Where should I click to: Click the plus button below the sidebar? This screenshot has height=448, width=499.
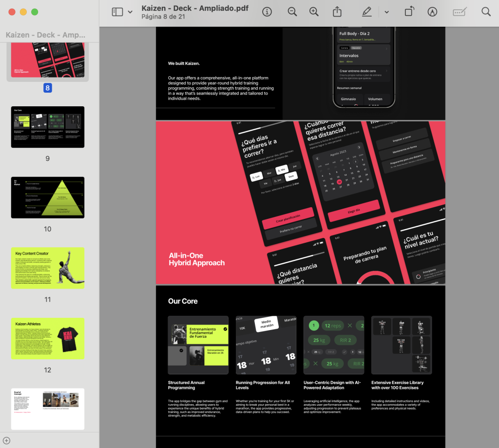point(6,441)
